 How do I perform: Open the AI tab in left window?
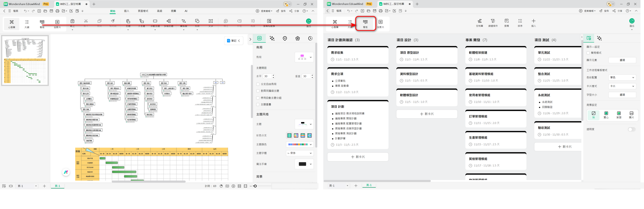(186, 11)
